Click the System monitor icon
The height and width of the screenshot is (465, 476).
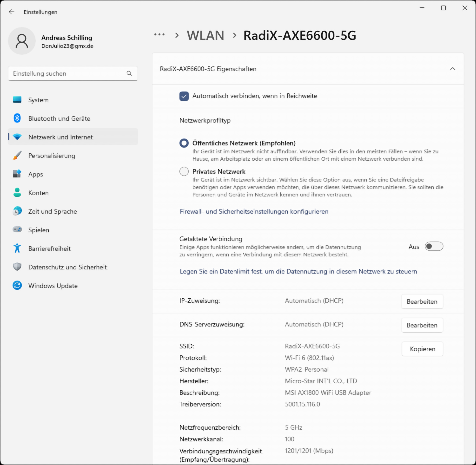(x=17, y=100)
